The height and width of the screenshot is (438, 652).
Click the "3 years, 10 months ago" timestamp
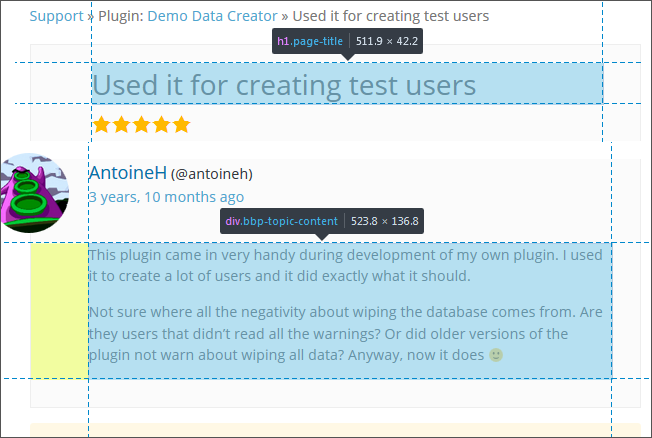[166, 197]
